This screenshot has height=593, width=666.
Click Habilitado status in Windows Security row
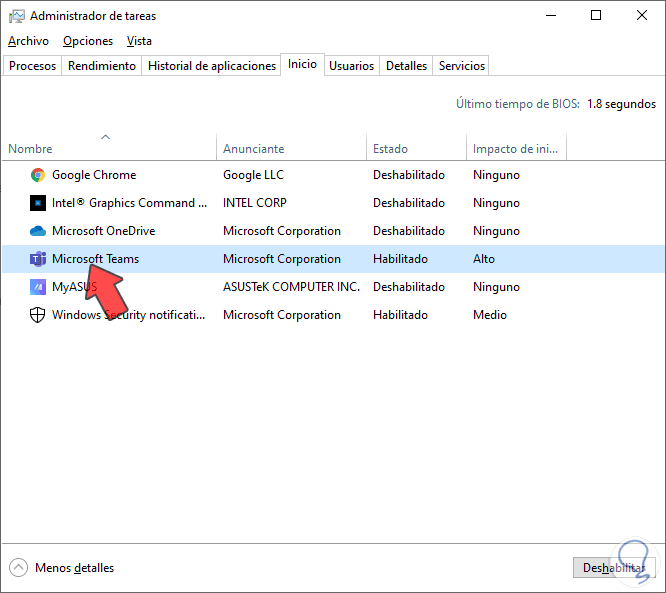(400, 315)
